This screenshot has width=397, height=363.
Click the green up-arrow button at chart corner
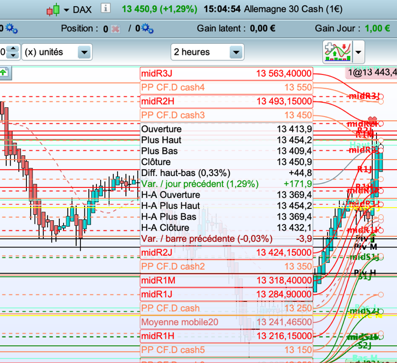click(4, 73)
